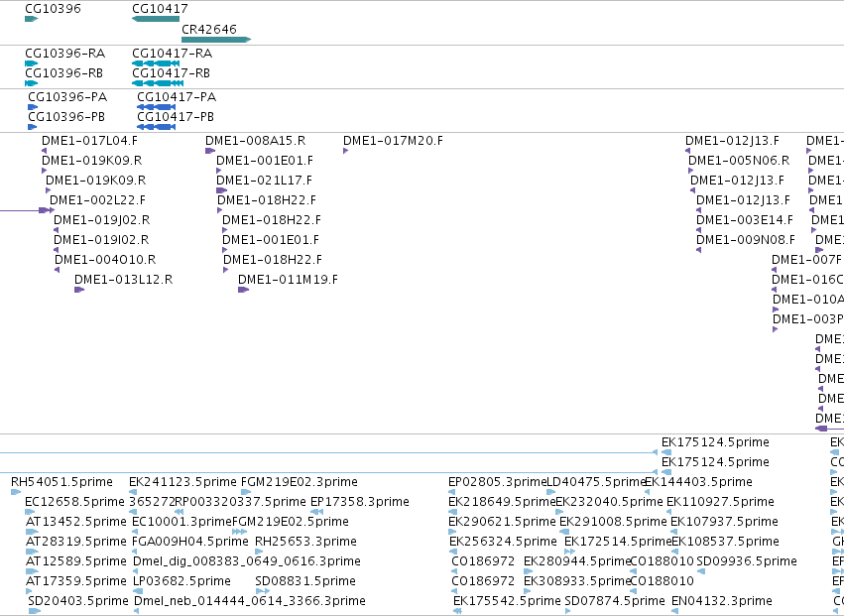
Task: Click EK291008.5prime label
Action: pyautogui.click(x=613, y=522)
